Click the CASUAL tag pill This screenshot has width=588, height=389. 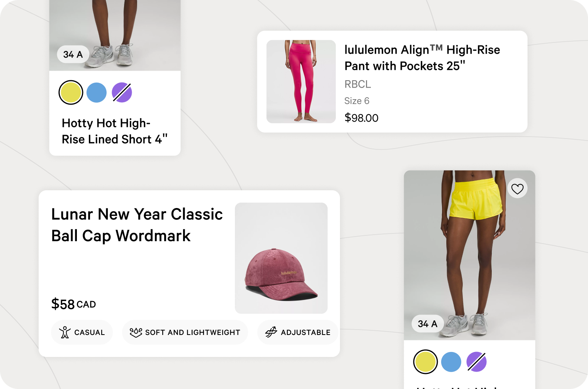pyautogui.click(x=82, y=332)
